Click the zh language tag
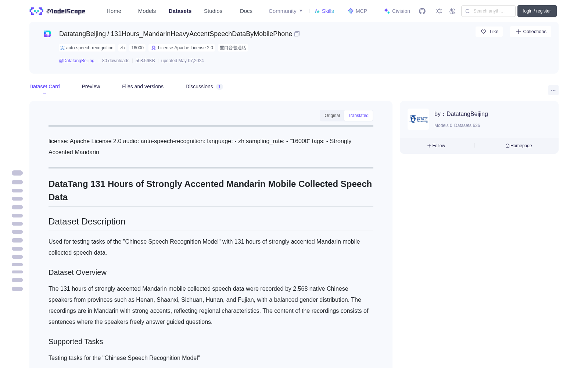This screenshot has height=368, width=588. [x=122, y=48]
